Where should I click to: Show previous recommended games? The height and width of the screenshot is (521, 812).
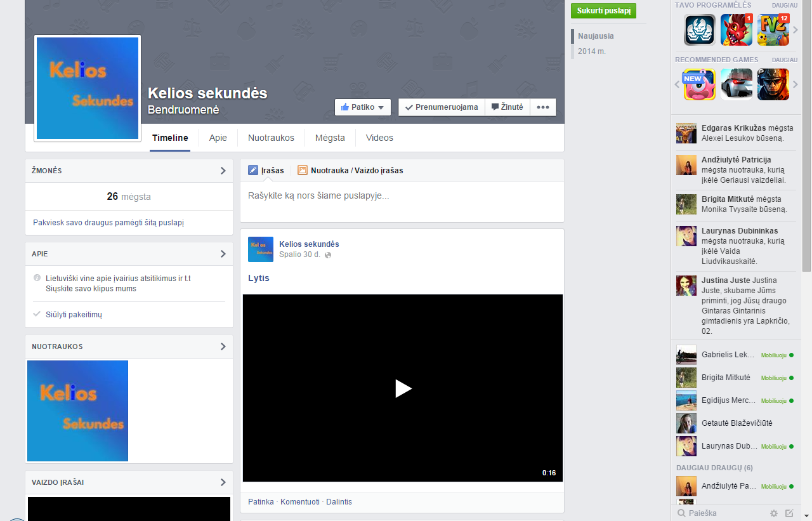(677, 84)
